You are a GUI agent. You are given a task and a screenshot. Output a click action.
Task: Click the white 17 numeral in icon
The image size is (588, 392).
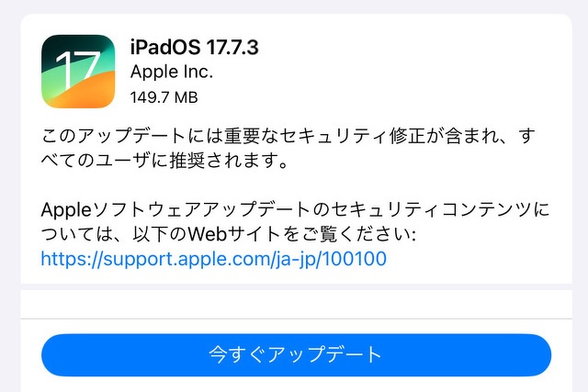tap(78, 70)
